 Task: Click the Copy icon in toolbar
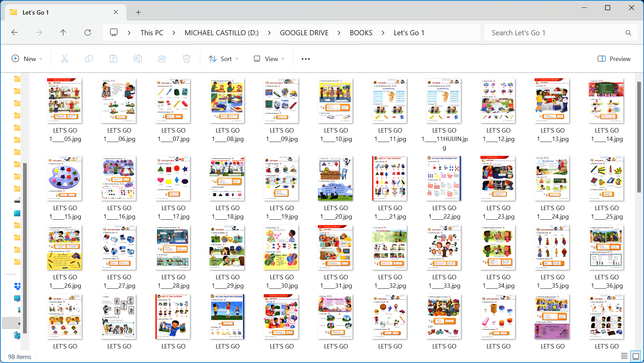tap(89, 59)
